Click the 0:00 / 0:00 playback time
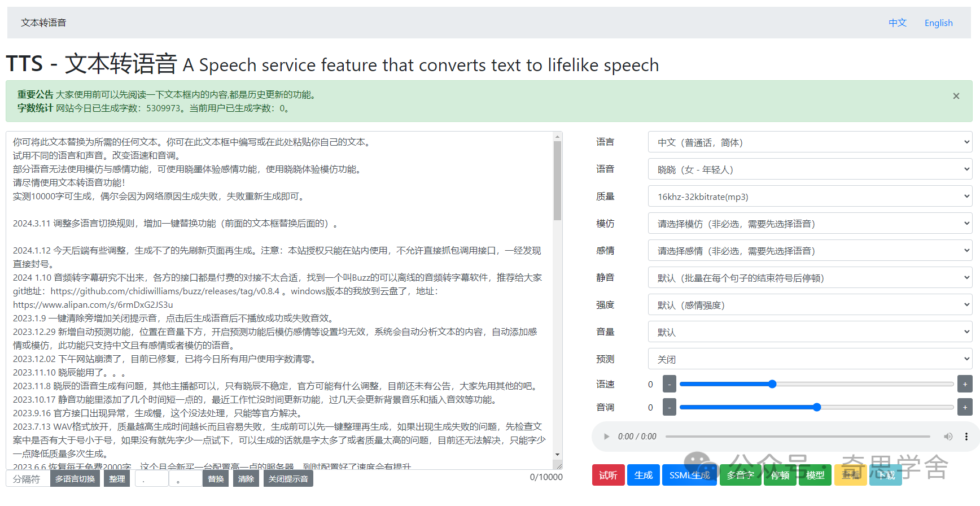The width and height of the screenshot is (980, 506). [637, 437]
